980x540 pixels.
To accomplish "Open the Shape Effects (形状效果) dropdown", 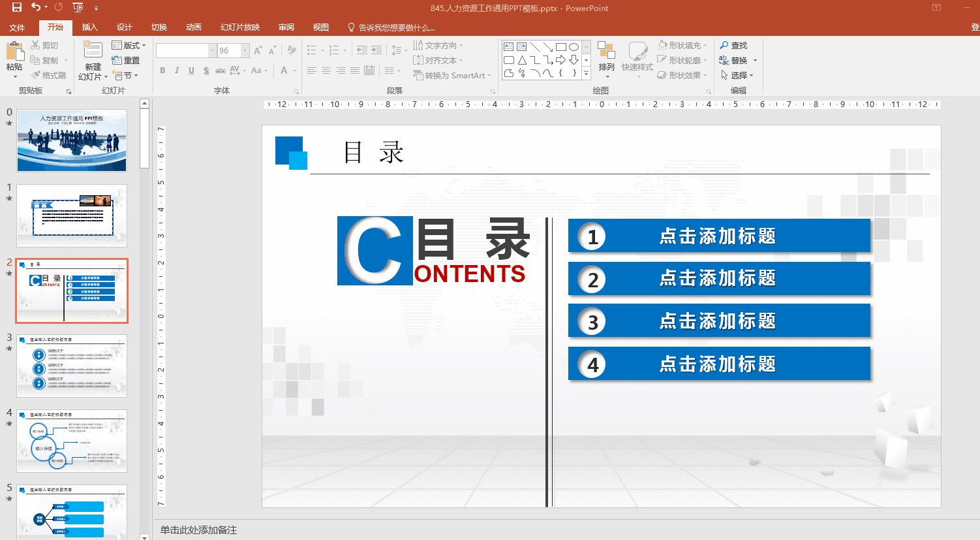I will 682,76.
